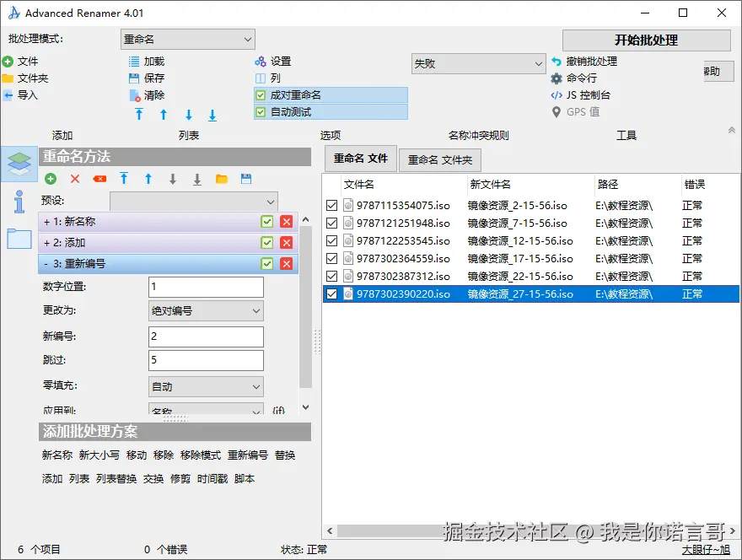
Task: Select the layers methods sidebar icon
Action: tap(19, 164)
